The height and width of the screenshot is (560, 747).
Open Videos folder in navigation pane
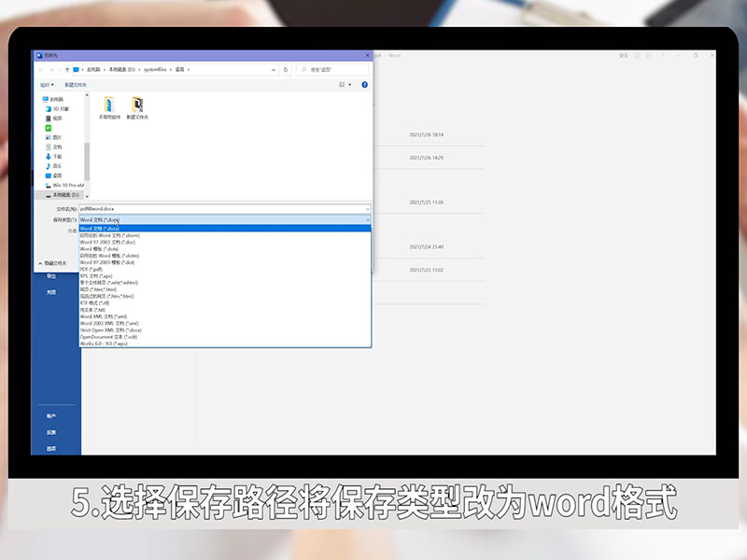coord(54,119)
